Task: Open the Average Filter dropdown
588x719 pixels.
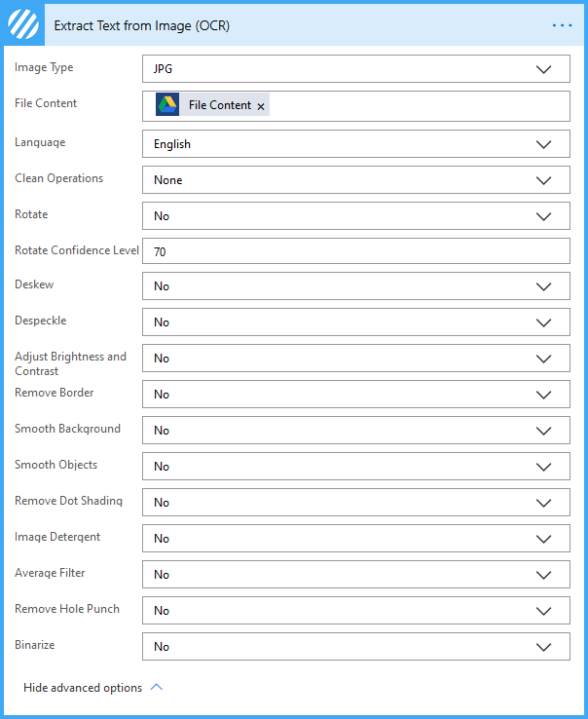Action: [356, 574]
